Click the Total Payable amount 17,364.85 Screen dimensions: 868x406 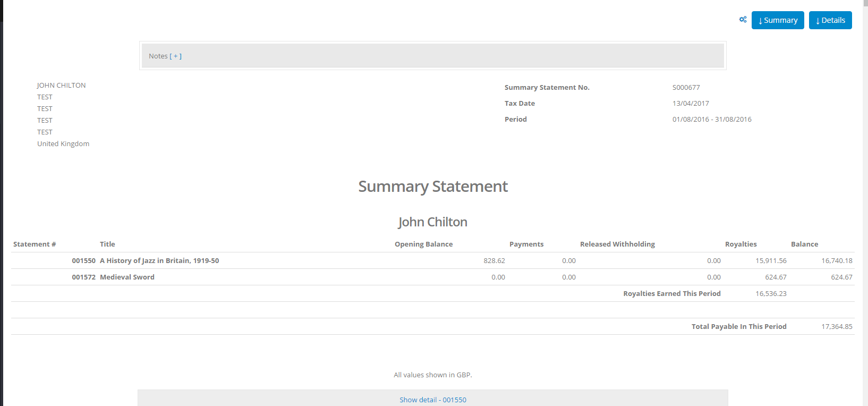pyautogui.click(x=837, y=327)
